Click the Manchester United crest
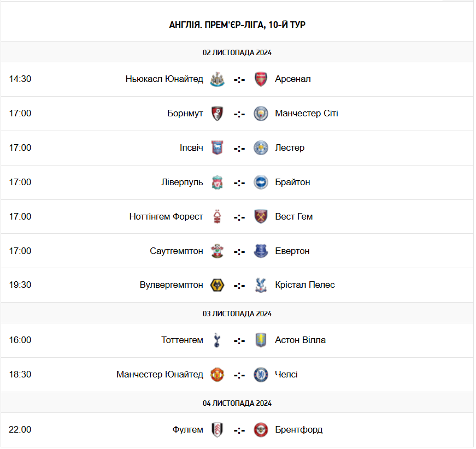The width and height of the screenshot is (476, 449). (x=218, y=375)
